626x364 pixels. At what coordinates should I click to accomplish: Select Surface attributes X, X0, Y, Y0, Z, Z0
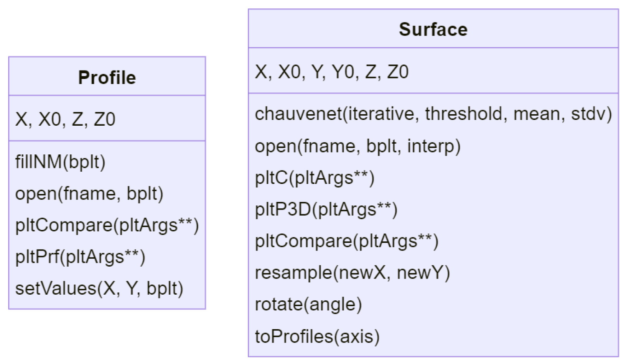332,72
